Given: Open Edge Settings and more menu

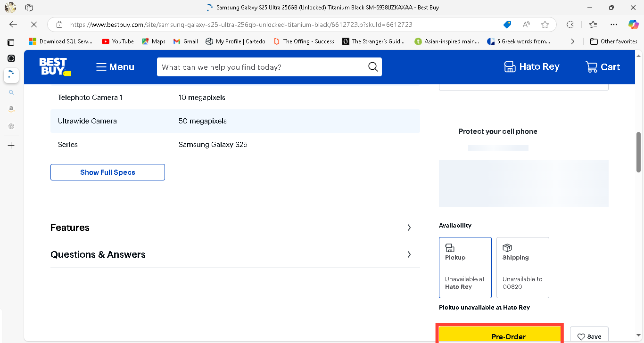Looking at the screenshot, I should [x=613, y=24].
